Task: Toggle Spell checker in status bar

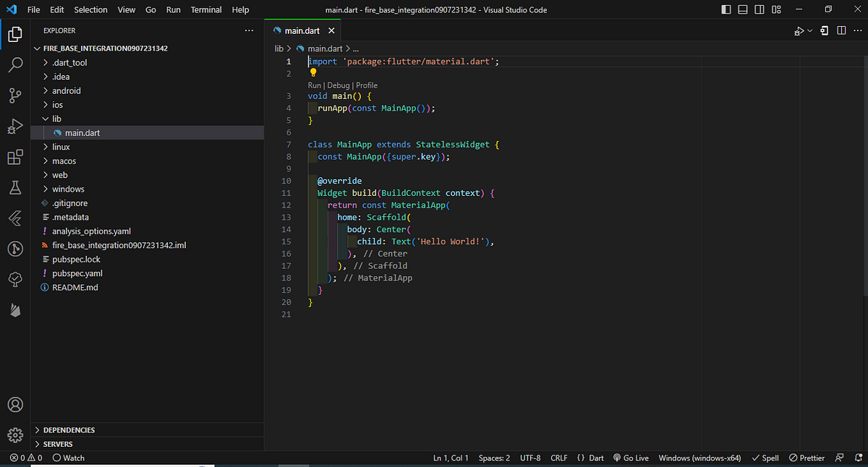Action: (x=765, y=458)
